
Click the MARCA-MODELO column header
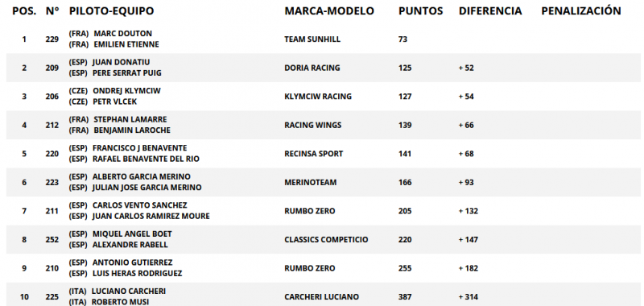point(329,11)
